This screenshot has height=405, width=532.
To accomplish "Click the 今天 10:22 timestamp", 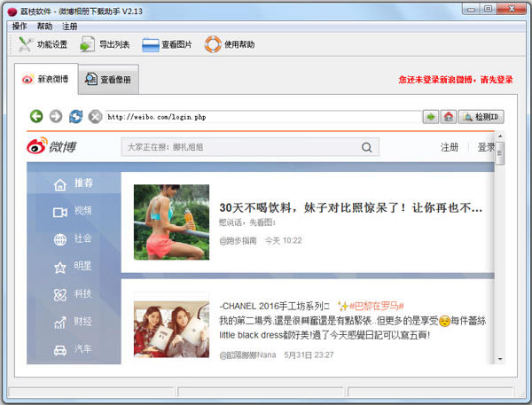I will [284, 241].
